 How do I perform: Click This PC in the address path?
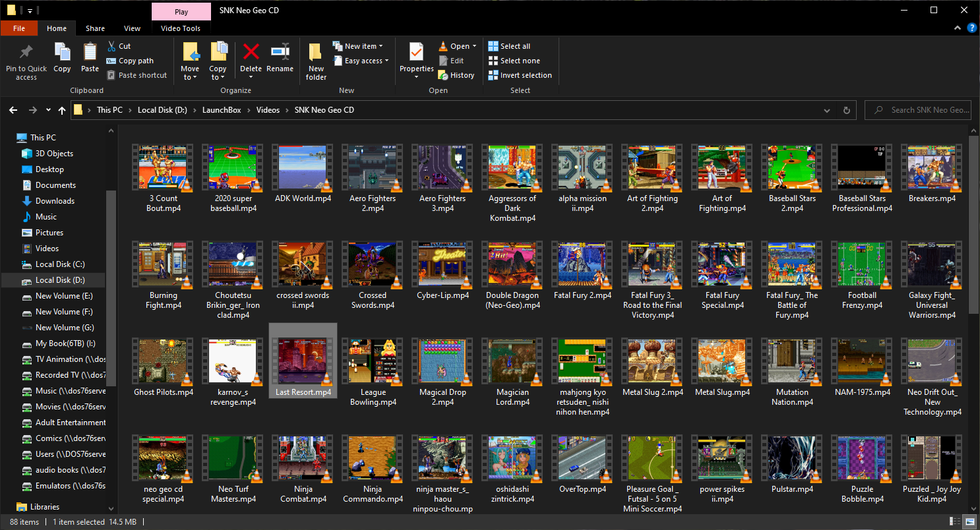(109, 110)
